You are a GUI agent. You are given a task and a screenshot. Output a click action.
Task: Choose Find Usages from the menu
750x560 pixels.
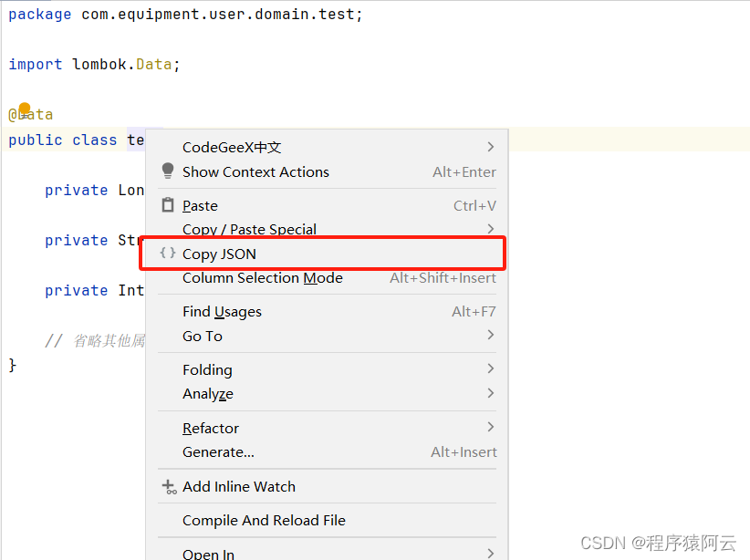click(221, 311)
